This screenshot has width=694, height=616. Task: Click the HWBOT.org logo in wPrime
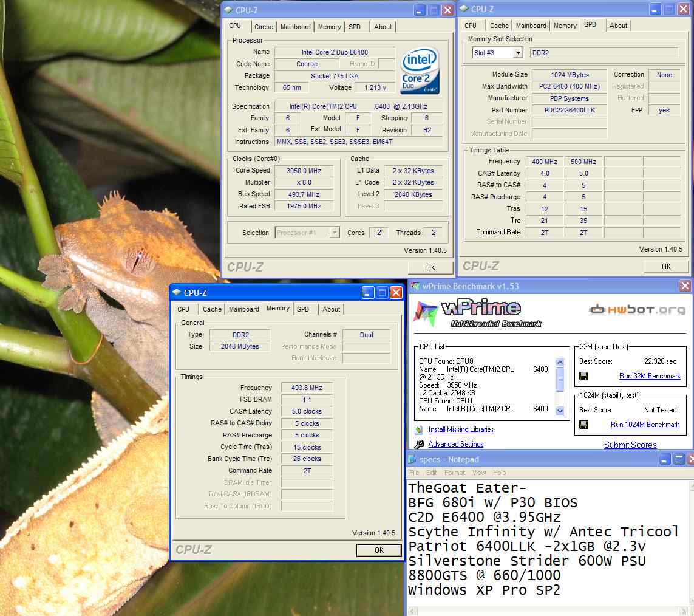coord(637,309)
